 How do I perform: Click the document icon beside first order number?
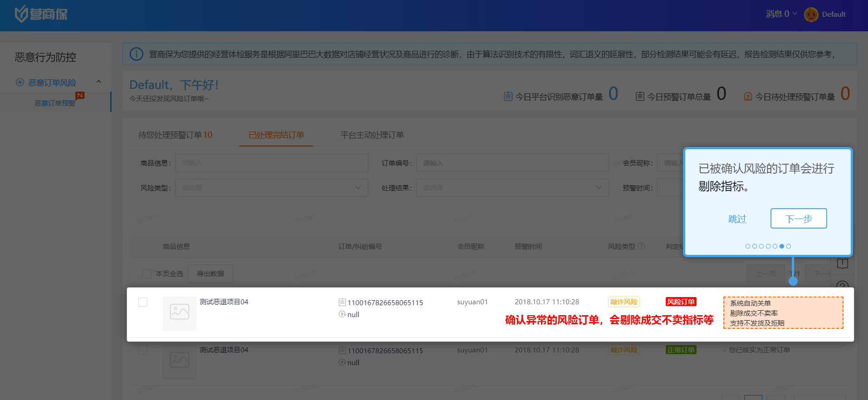coord(342,302)
